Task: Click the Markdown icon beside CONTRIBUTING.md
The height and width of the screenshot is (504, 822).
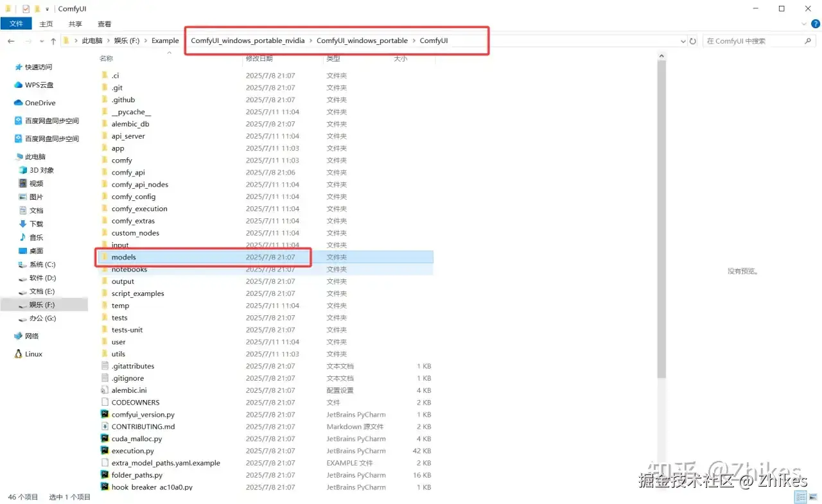Action: click(105, 426)
